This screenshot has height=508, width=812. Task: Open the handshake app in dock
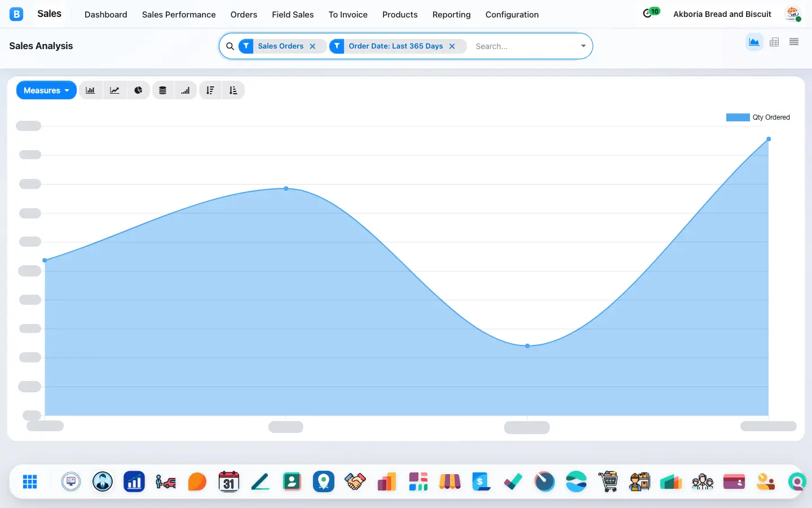[355, 481]
